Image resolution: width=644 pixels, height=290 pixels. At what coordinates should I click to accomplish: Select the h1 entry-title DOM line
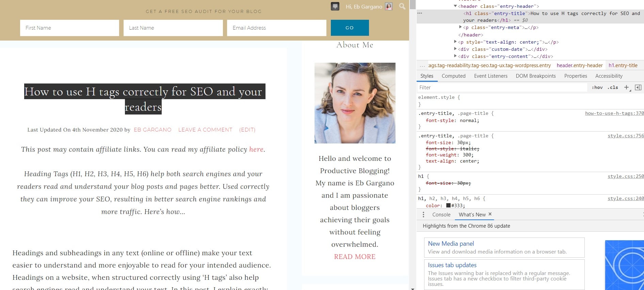pyautogui.click(x=530, y=17)
